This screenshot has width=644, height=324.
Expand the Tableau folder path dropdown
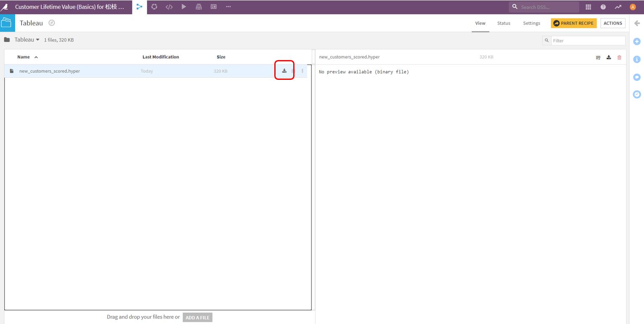pyautogui.click(x=27, y=40)
